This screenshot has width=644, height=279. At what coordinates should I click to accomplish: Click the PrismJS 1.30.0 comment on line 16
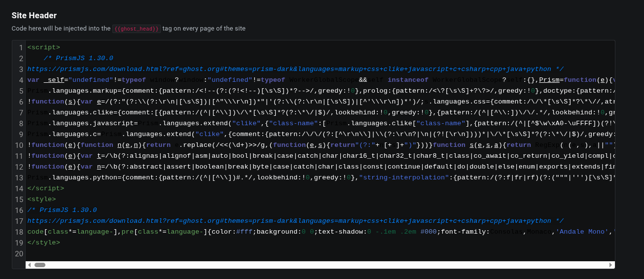[62, 210]
